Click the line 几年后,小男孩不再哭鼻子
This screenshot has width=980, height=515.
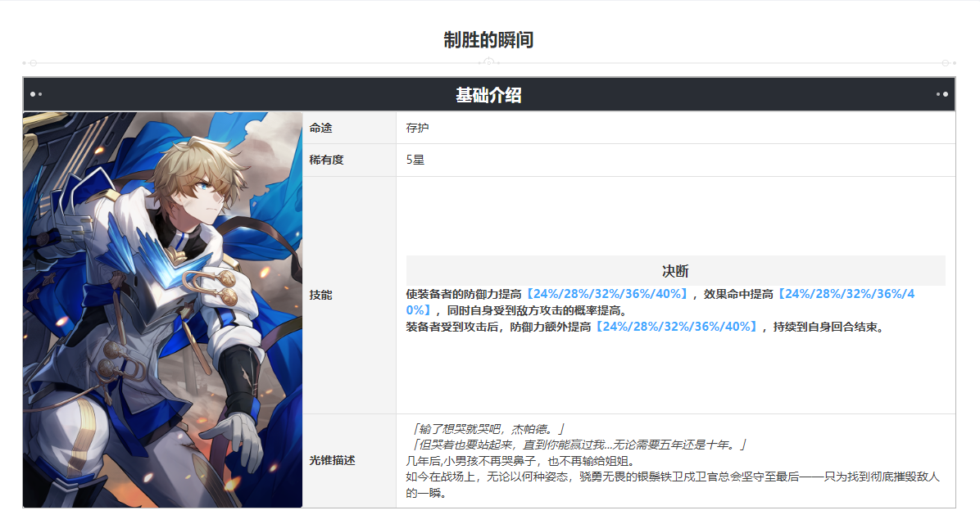520,461
